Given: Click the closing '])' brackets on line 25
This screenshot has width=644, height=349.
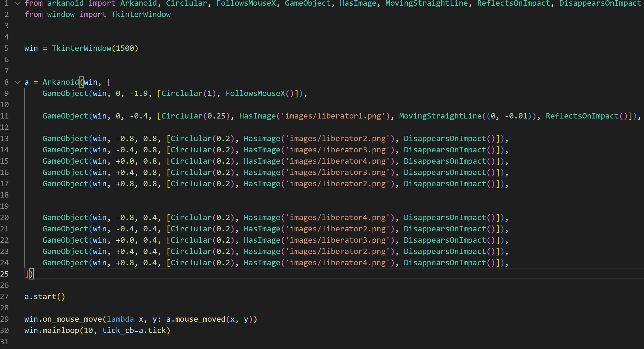Looking at the screenshot, I should [29, 274].
